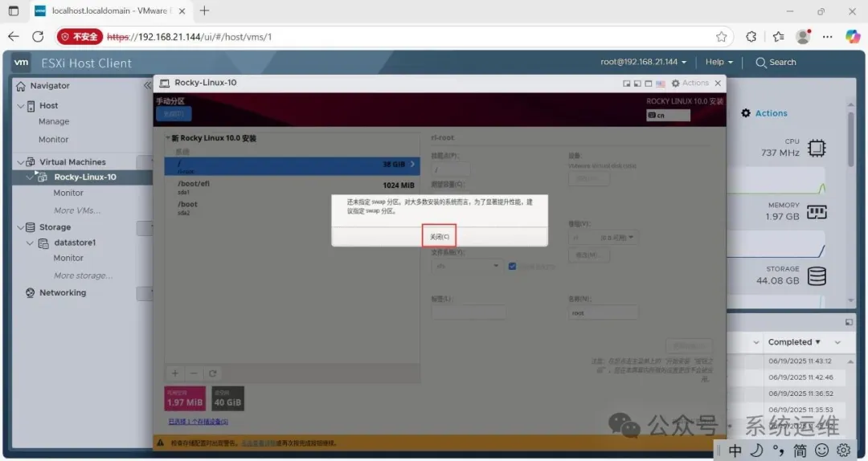Click the Search box in ESXi header
This screenshot has height=461, width=868.
pyautogui.click(x=776, y=63)
